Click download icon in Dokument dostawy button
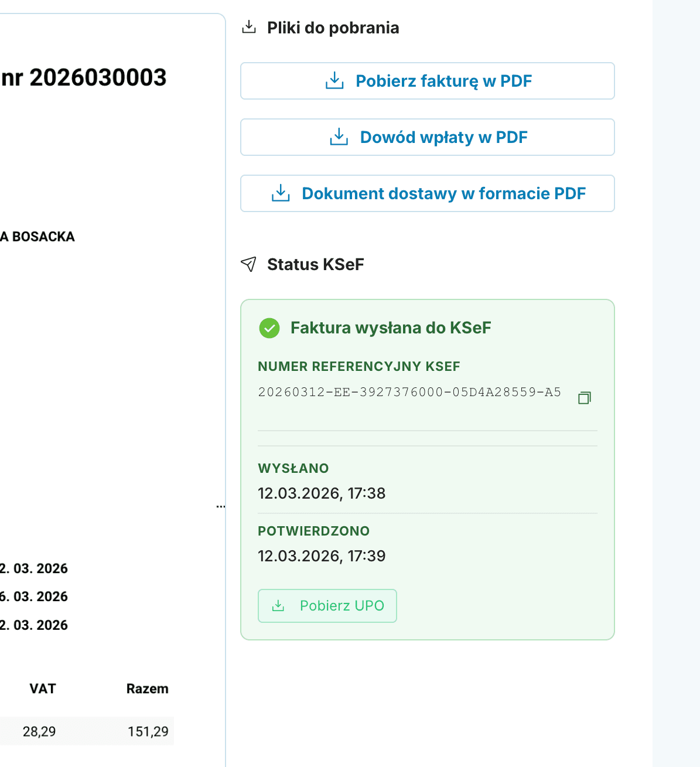The height and width of the screenshot is (767, 700). click(281, 193)
